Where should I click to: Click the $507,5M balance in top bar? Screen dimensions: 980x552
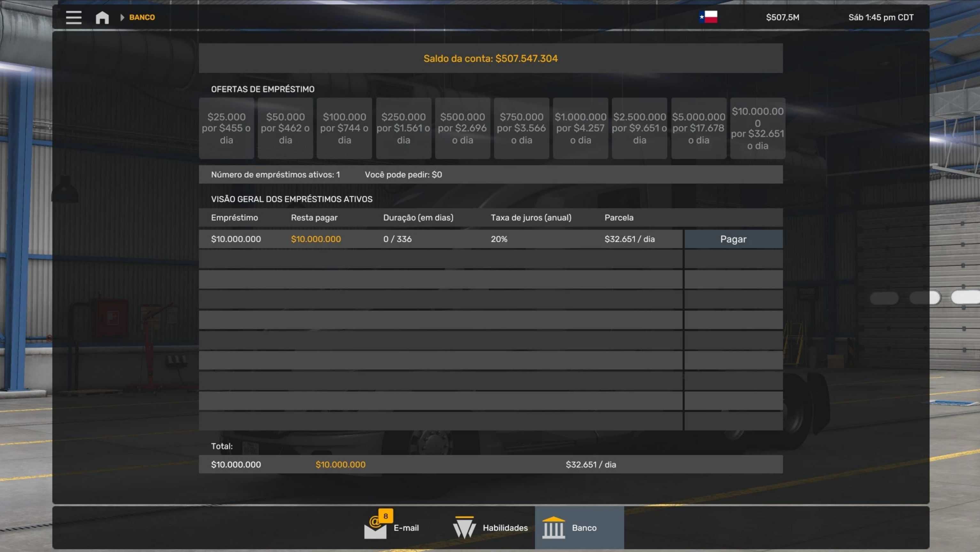782,17
